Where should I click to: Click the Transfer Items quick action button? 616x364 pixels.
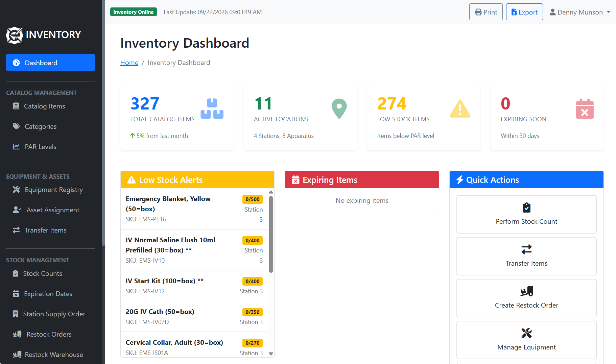[x=526, y=256]
